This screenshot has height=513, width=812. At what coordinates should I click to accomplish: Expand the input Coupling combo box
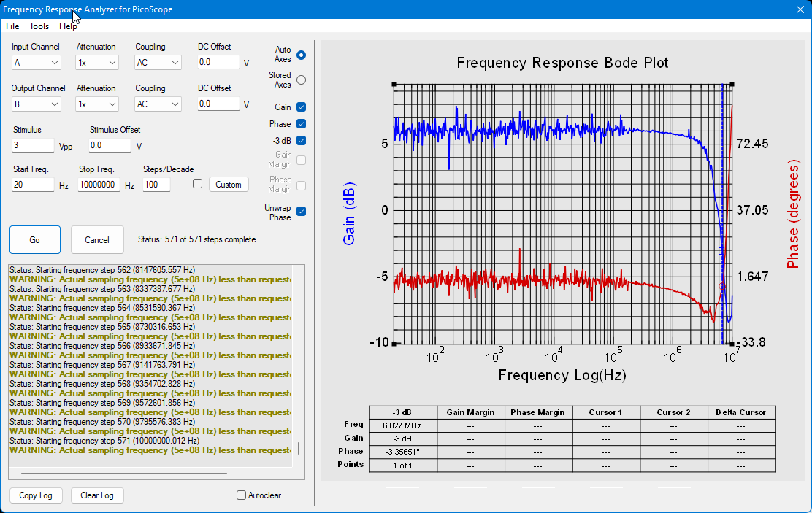(x=158, y=63)
